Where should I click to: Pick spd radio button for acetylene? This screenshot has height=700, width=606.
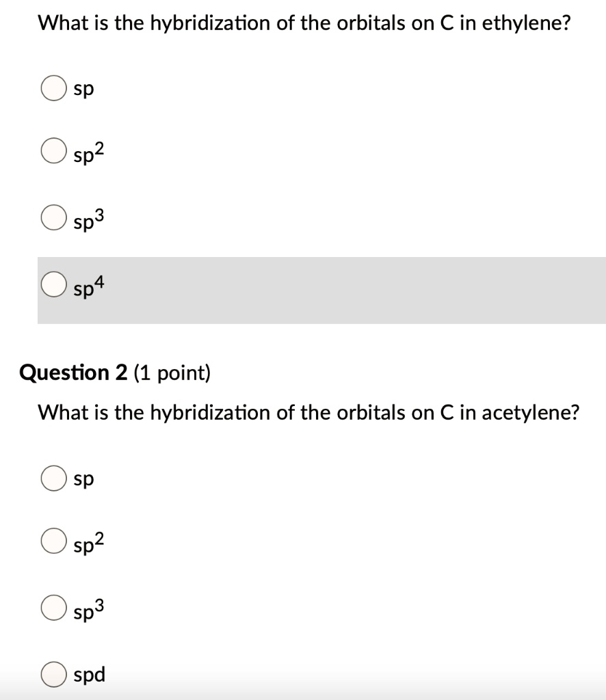[x=54, y=674]
